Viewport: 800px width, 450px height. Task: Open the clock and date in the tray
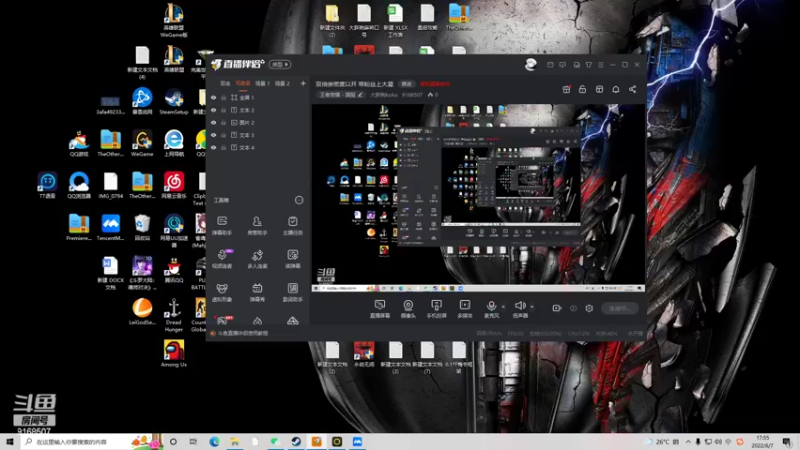coord(763,442)
